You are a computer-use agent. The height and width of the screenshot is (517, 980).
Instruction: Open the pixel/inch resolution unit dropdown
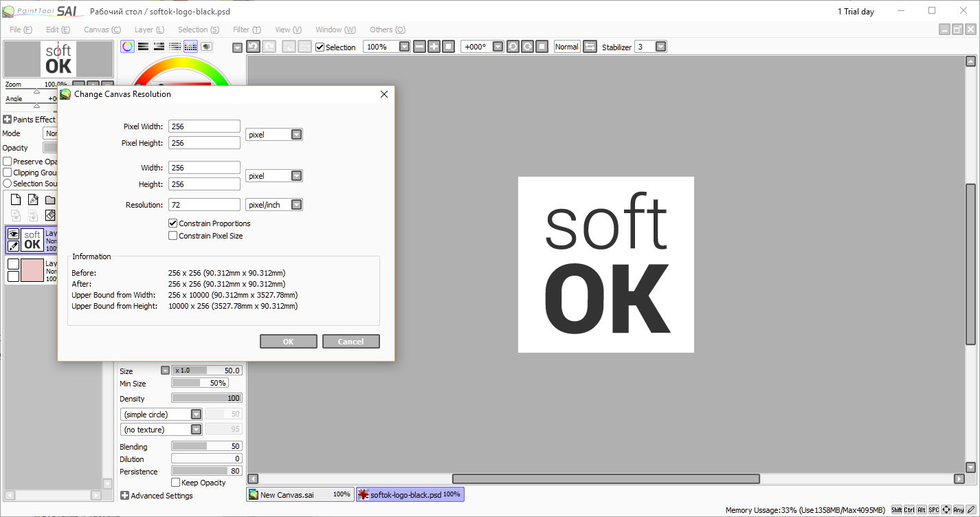[x=296, y=205]
